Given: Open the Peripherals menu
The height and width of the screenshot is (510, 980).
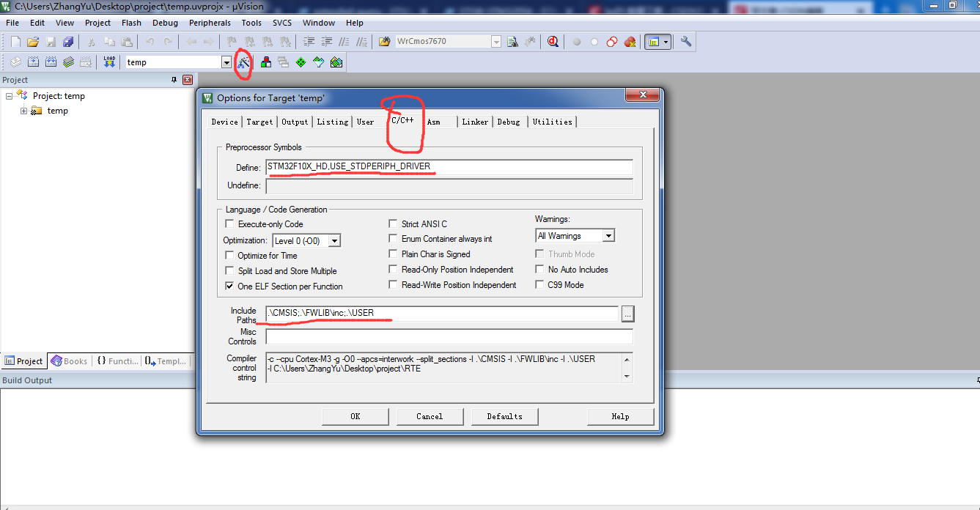Looking at the screenshot, I should 210,23.
